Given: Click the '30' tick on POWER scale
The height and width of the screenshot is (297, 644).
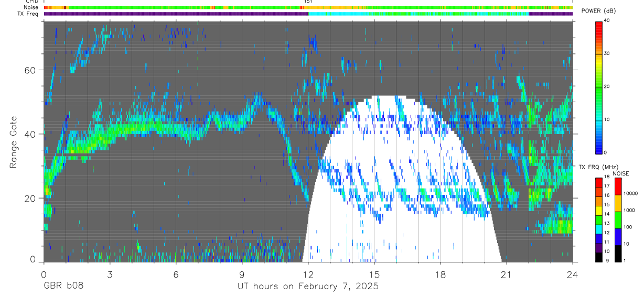Looking at the screenshot, I should click(607, 53).
